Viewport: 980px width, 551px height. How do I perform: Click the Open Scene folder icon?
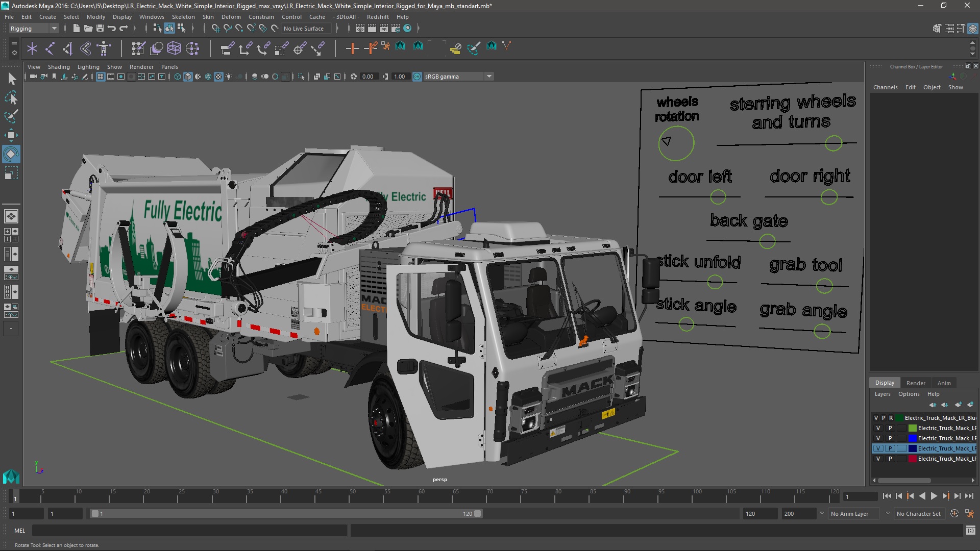click(88, 29)
